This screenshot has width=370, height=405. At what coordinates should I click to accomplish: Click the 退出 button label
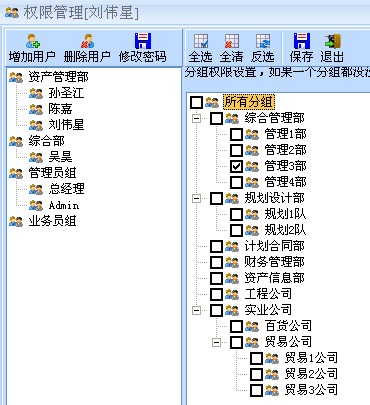coord(332,57)
